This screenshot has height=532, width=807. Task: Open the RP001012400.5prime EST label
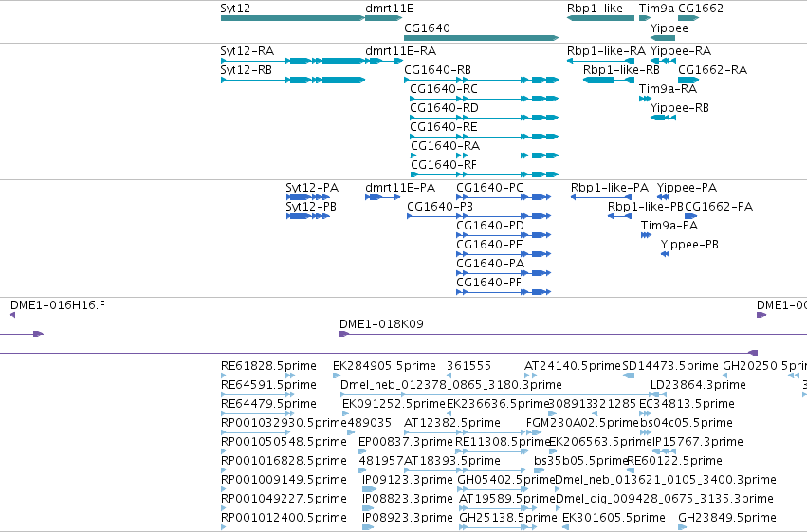[284, 518]
